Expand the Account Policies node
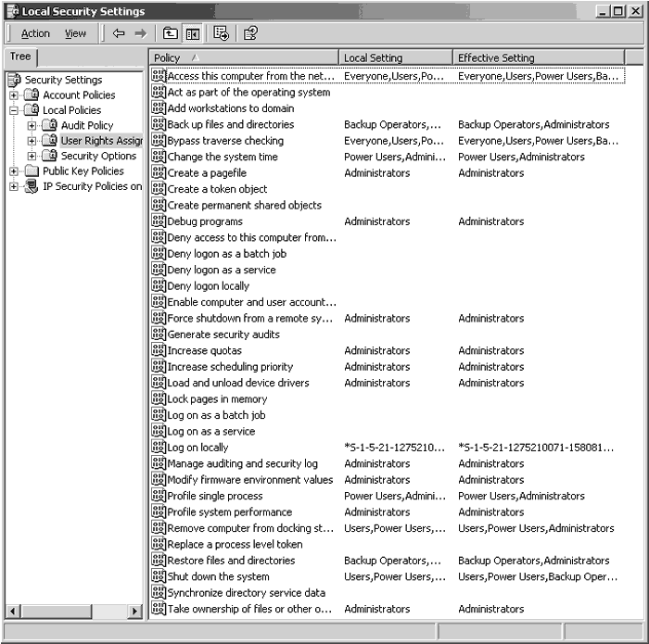This screenshot has height=644, width=649. click(14, 95)
